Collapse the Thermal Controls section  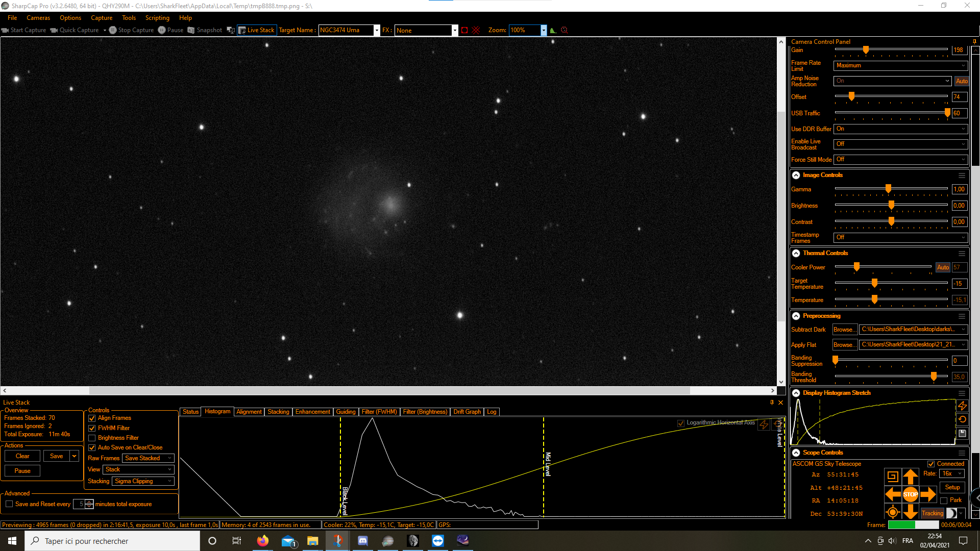(796, 253)
